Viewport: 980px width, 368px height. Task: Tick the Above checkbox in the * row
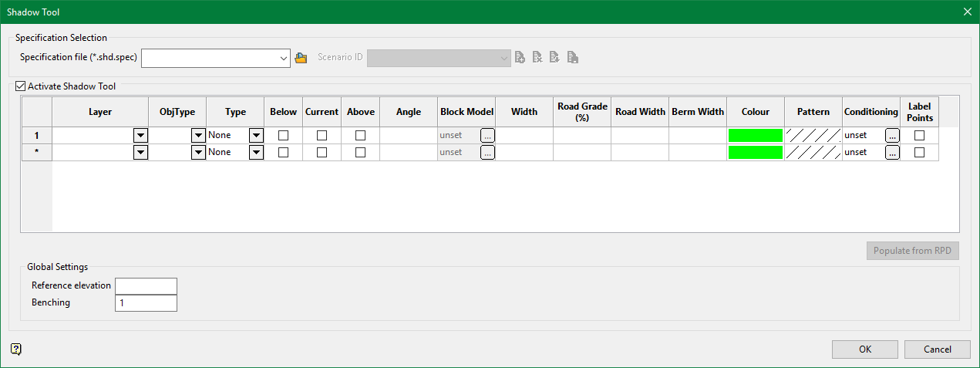360,152
